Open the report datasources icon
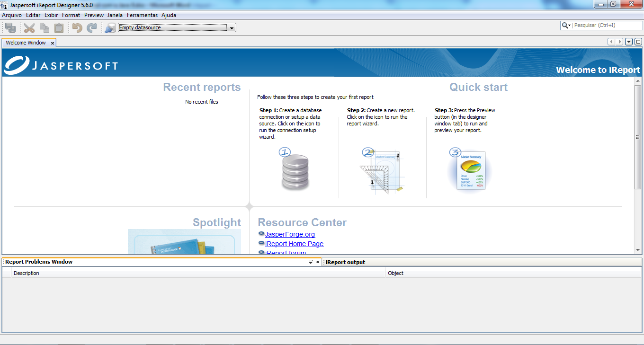 [x=110, y=27]
